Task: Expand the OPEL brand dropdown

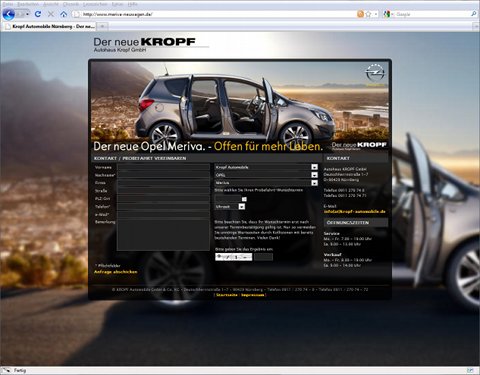Action: (266, 175)
